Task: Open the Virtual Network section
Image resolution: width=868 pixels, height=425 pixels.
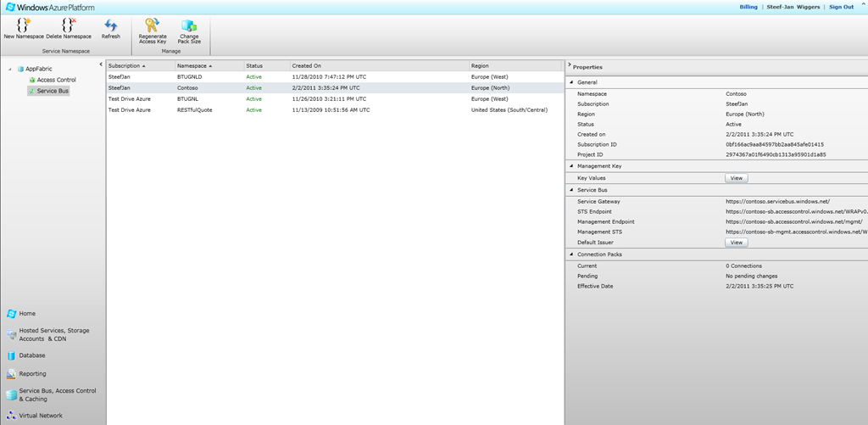Action: tap(41, 416)
